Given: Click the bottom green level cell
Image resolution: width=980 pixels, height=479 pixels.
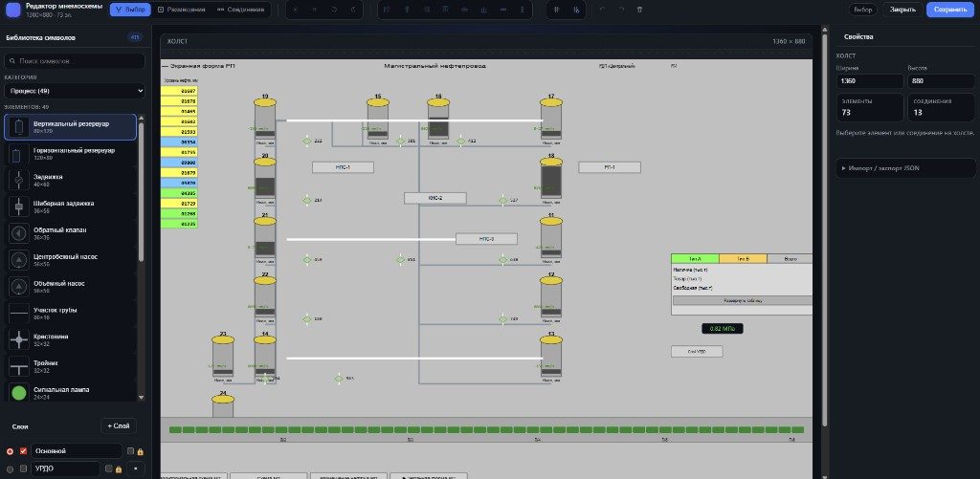Looking at the screenshot, I should [179, 224].
